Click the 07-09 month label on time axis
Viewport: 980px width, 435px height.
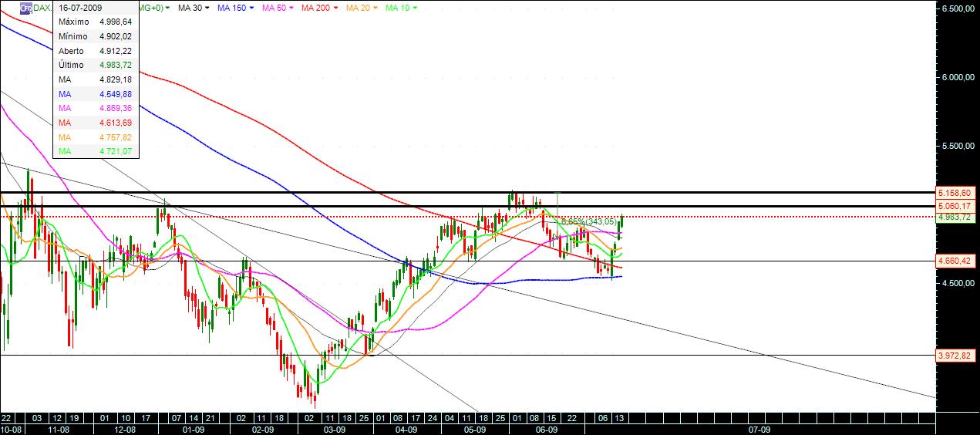tap(759, 428)
